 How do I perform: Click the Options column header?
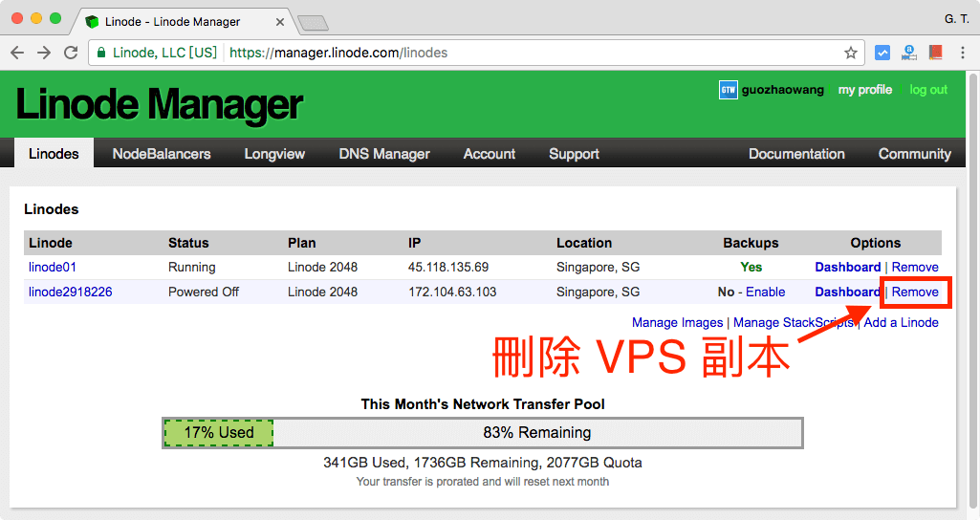pyautogui.click(x=876, y=243)
